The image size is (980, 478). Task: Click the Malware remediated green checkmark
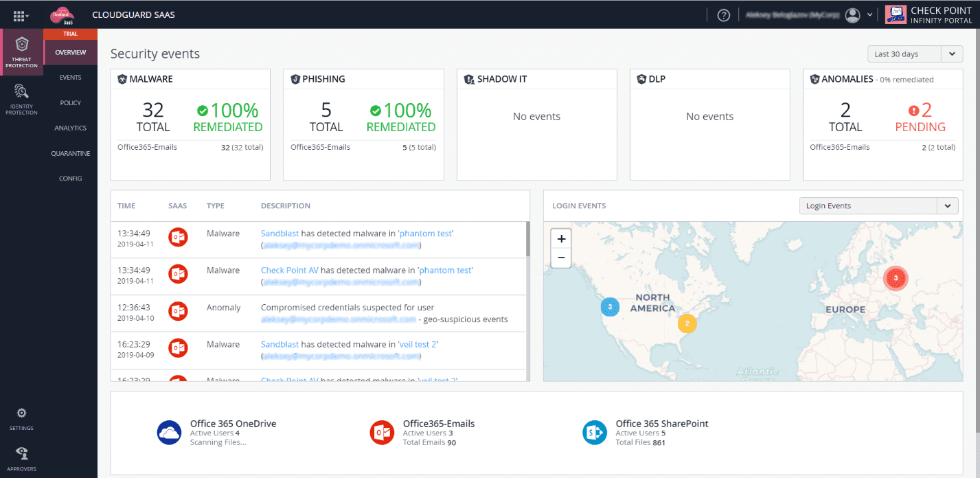(x=203, y=111)
